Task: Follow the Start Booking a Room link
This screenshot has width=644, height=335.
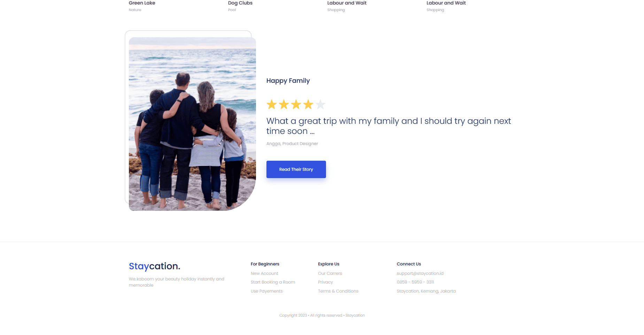Action: (x=273, y=282)
